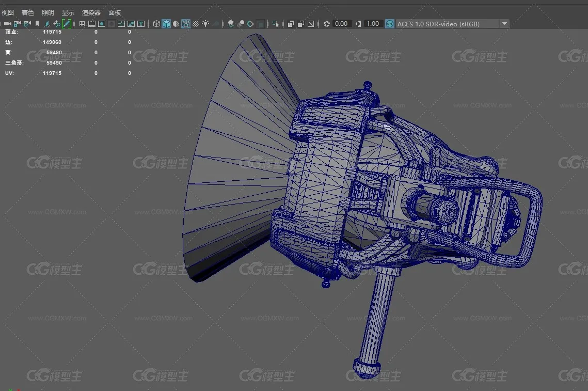Open the 渲染器 (Renderer) panel menu
The width and height of the screenshot is (588, 391).
tap(91, 12)
